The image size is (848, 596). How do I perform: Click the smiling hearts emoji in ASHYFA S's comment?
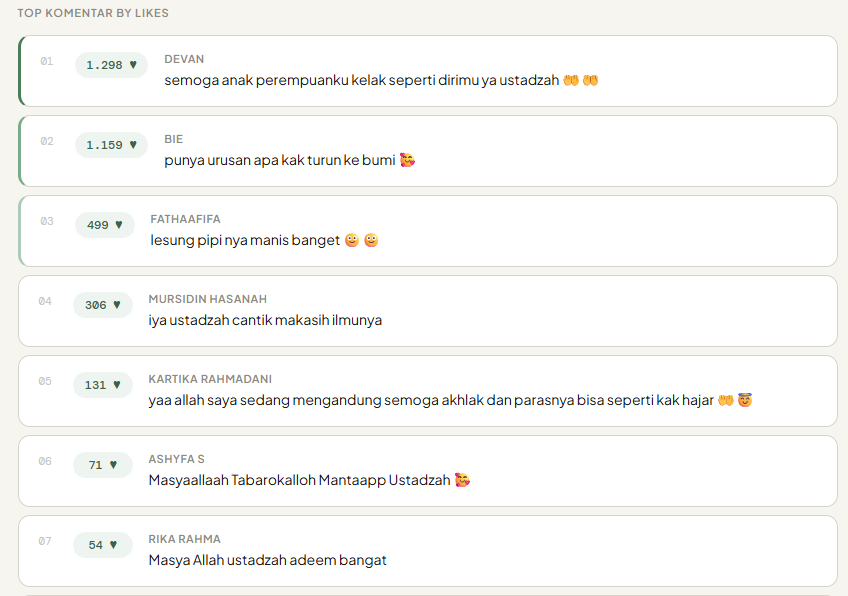tap(462, 480)
